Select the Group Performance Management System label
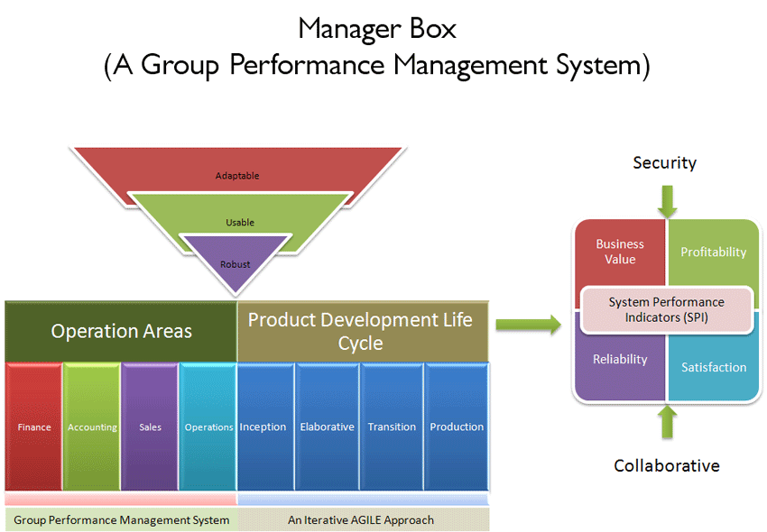The image size is (767, 532). pyautogui.click(x=122, y=519)
